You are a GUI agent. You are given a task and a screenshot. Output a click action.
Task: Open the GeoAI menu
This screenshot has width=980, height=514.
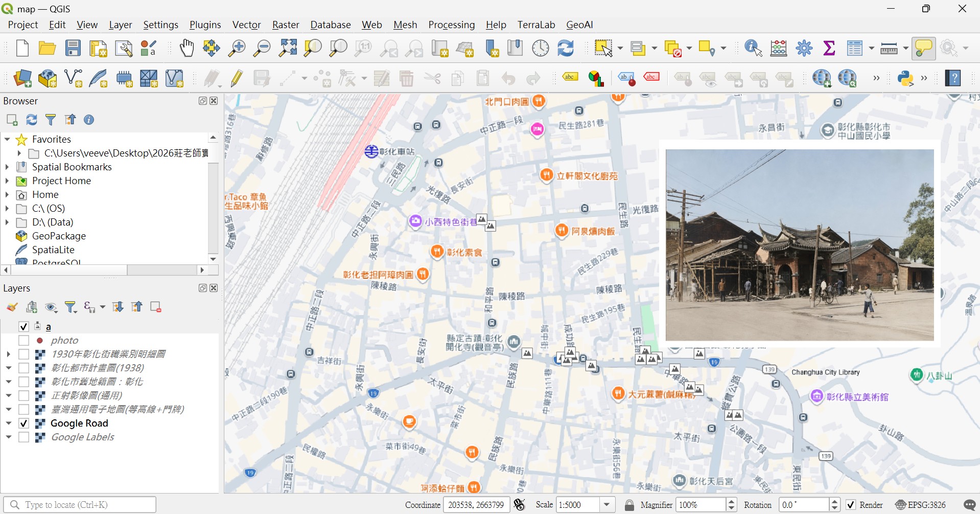(x=579, y=25)
